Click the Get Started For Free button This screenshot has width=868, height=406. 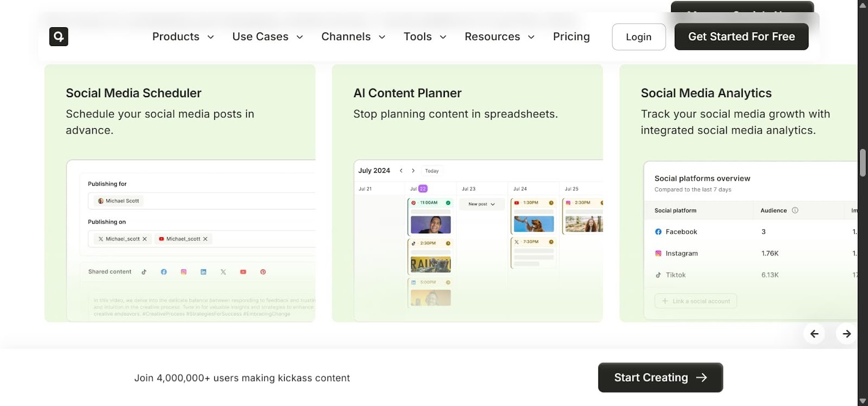point(741,37)
